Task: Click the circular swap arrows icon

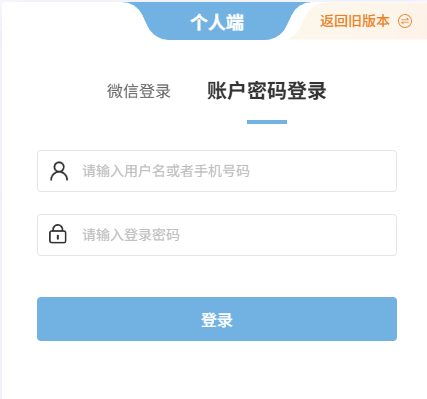Action: point(405,21)
